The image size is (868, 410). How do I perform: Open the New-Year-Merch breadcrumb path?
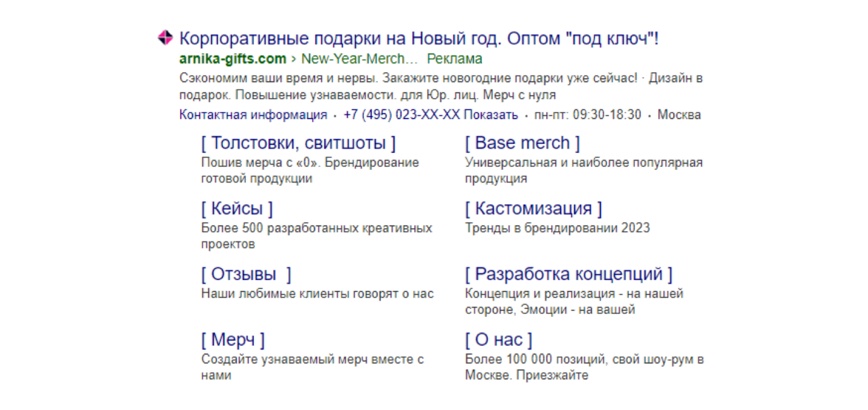coord(359,59)
